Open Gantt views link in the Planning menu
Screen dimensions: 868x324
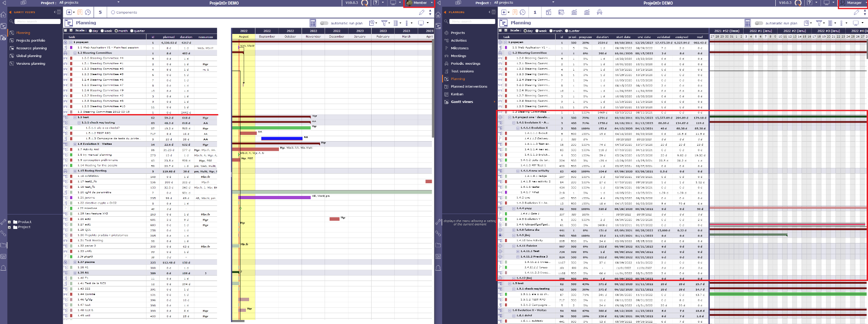pos(462,102)
